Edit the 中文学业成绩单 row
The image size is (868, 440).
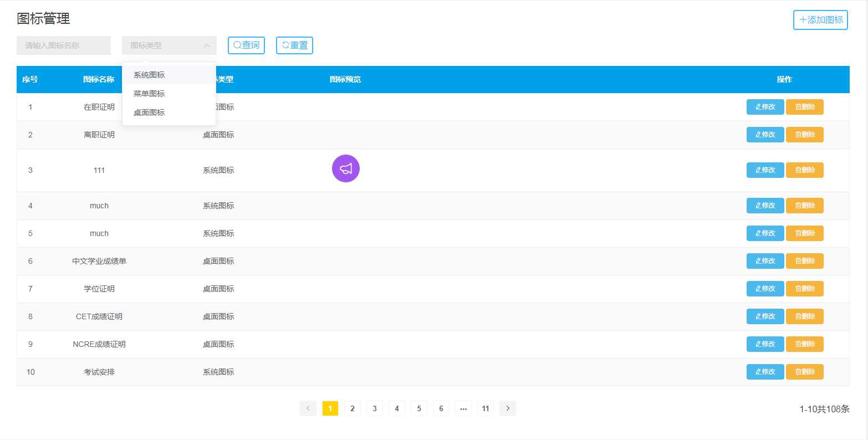(x=765, y=261)
